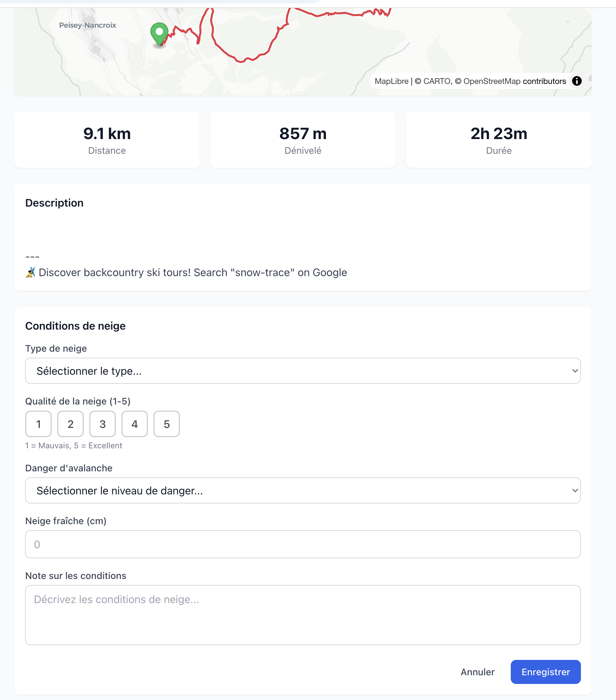Click the map attribution info icon
616x700 pixels.
[577, 81]
